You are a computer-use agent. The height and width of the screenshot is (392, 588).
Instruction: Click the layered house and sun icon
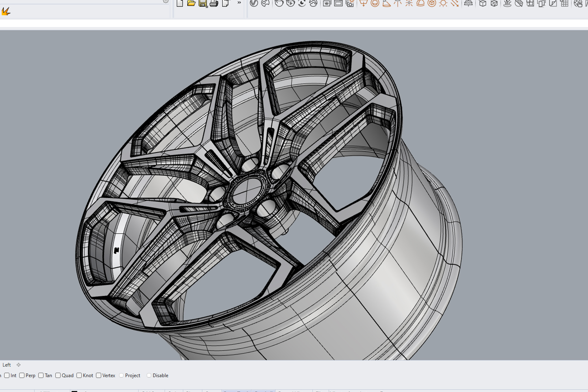pyautogui.click(x=350, y=3)
